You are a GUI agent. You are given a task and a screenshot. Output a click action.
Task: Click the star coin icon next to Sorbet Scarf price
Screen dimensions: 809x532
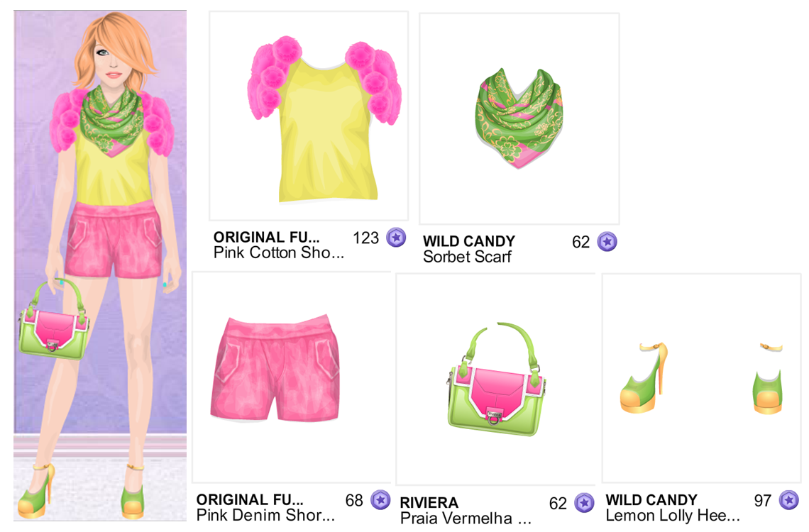(607, 241)
